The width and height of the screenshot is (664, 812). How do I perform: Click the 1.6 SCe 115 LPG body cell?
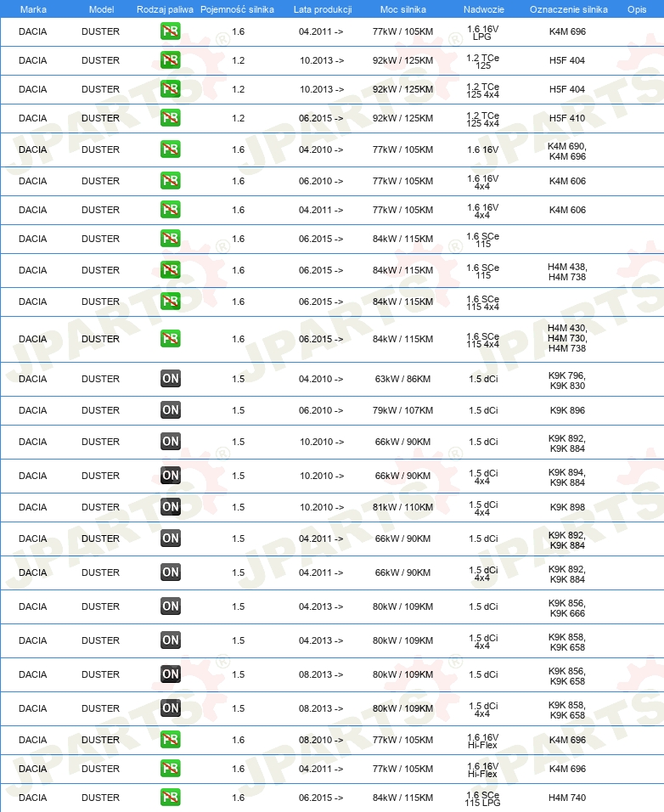(x=483, y=798)
